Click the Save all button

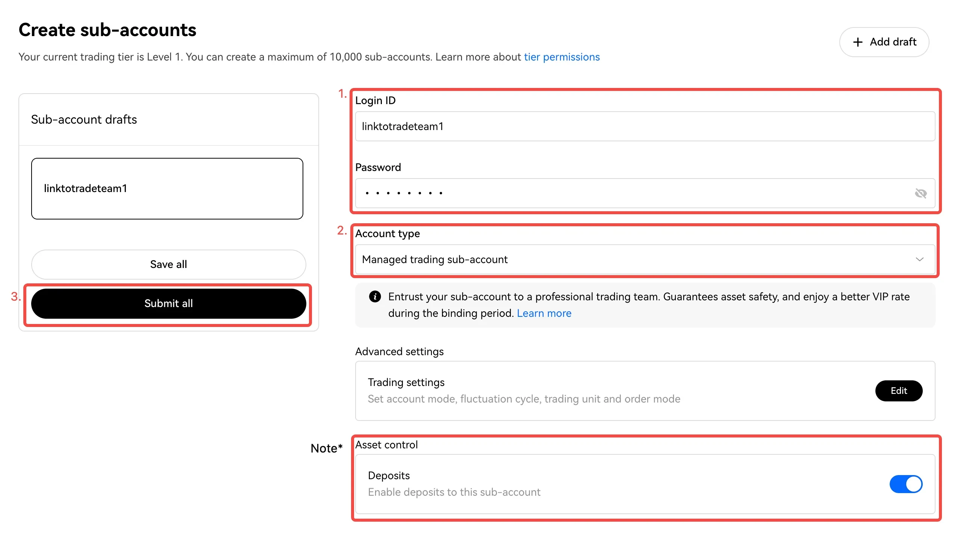coord(168,264)
